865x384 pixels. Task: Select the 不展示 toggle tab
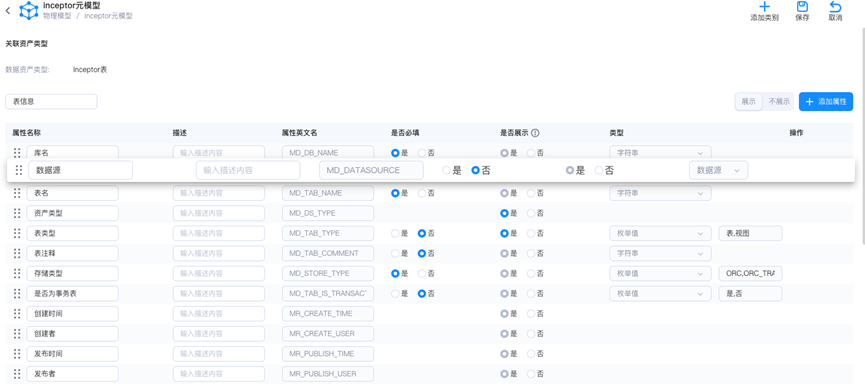[x=779, y=102]
